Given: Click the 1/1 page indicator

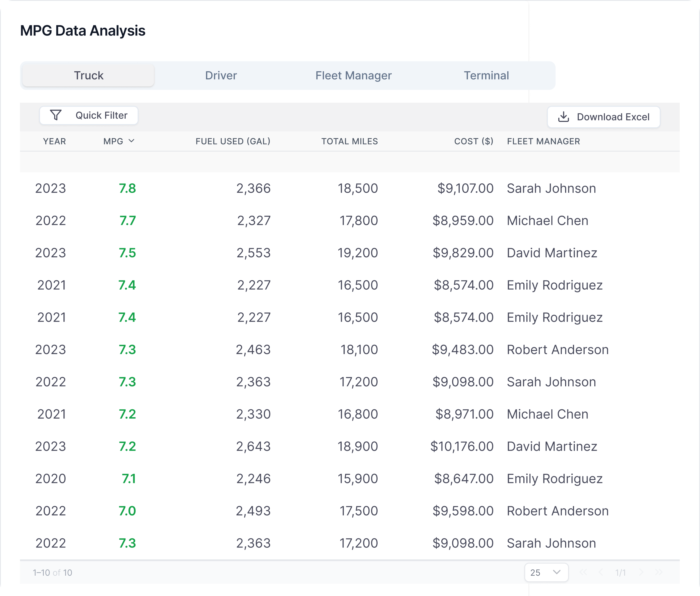Looking at the screenshot, I should click(620, 573).
